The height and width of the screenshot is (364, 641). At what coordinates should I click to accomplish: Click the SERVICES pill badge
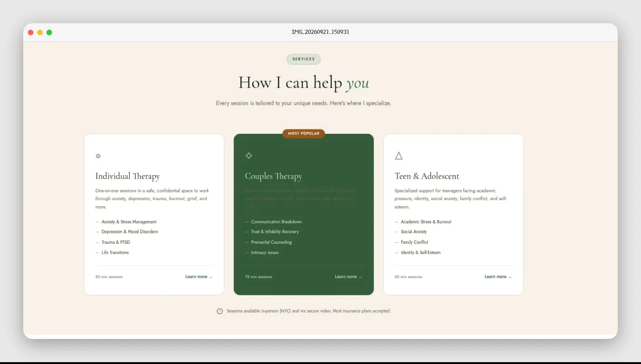point(304,59)
